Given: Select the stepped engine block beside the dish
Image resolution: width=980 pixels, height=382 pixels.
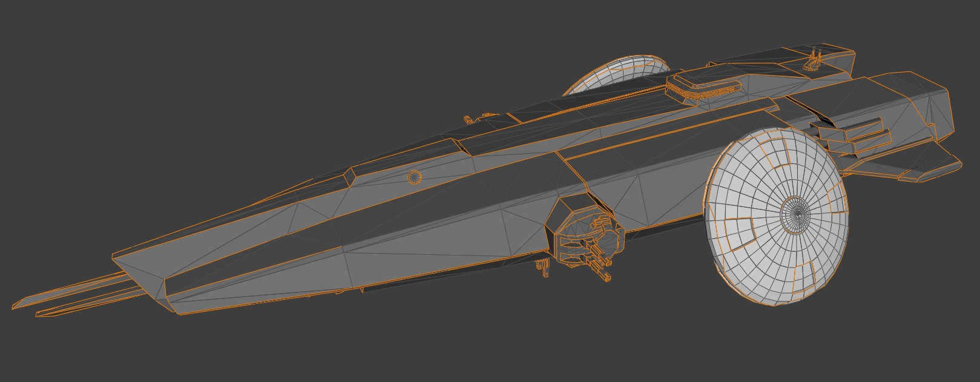Looking at the screenshot, I should pos(850,138).
